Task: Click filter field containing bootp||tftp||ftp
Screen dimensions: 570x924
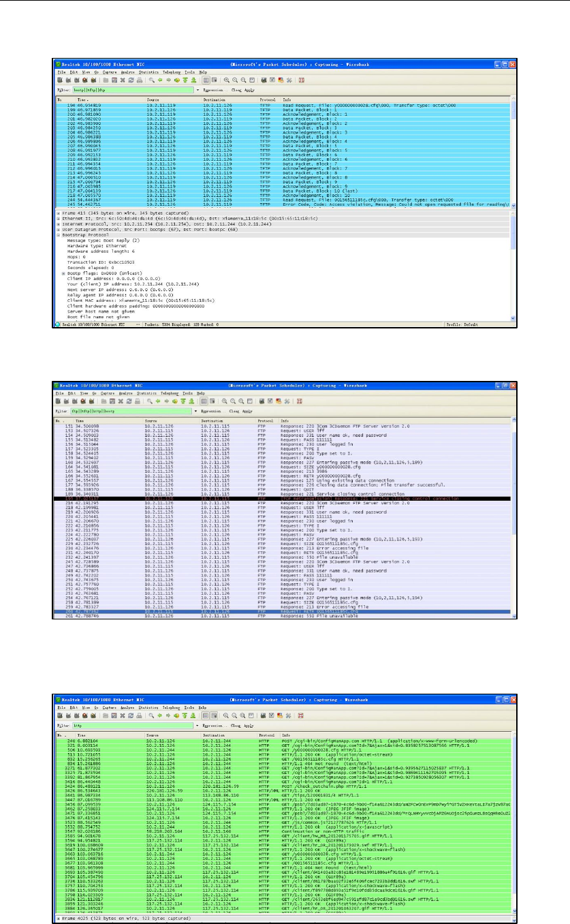Action: (133, 90)
